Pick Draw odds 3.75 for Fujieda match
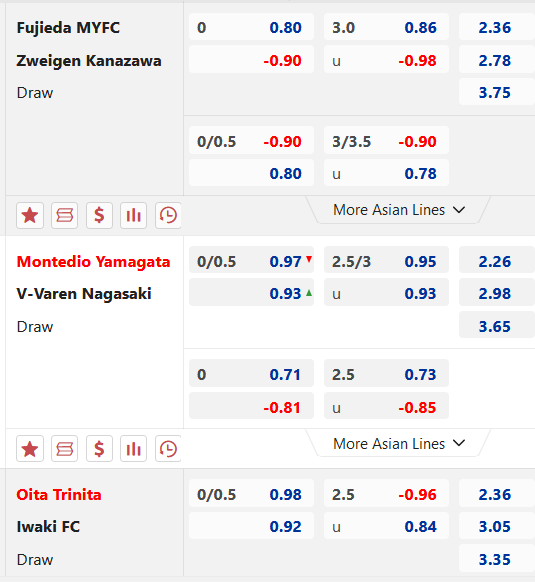The image size is (535, 582). [x=497, y=92]
